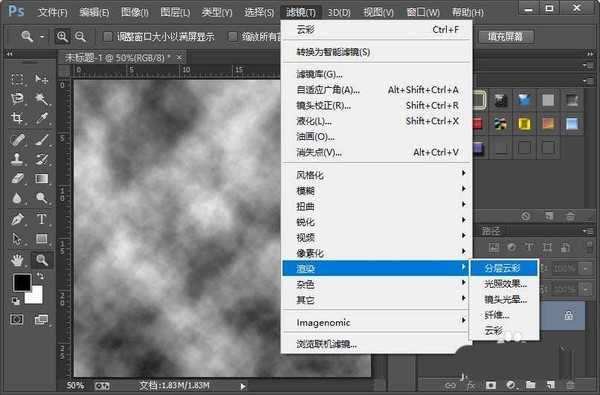600x395 pixels.
Task: Expand the Imagenomic submenu
Action: (377, 323)
